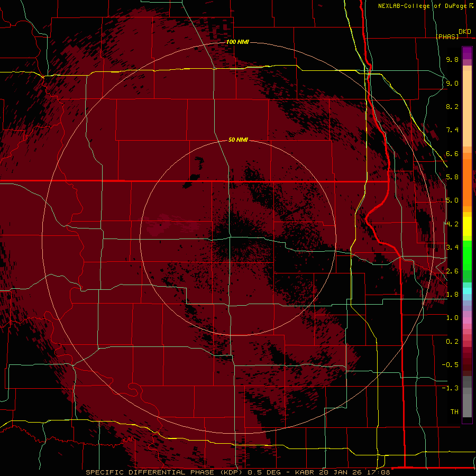Click the DKD label above the color scale
The image size is (476, 476).
465,31
